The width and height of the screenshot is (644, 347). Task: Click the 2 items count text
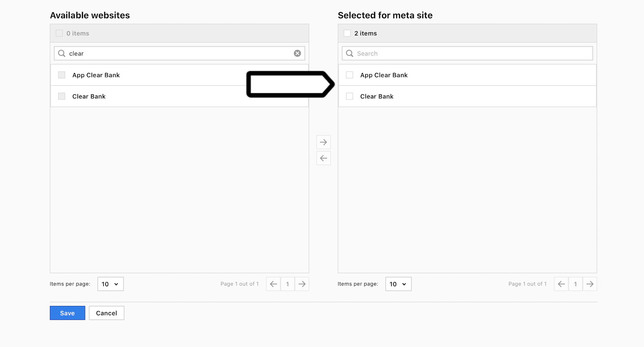point(366,34)
